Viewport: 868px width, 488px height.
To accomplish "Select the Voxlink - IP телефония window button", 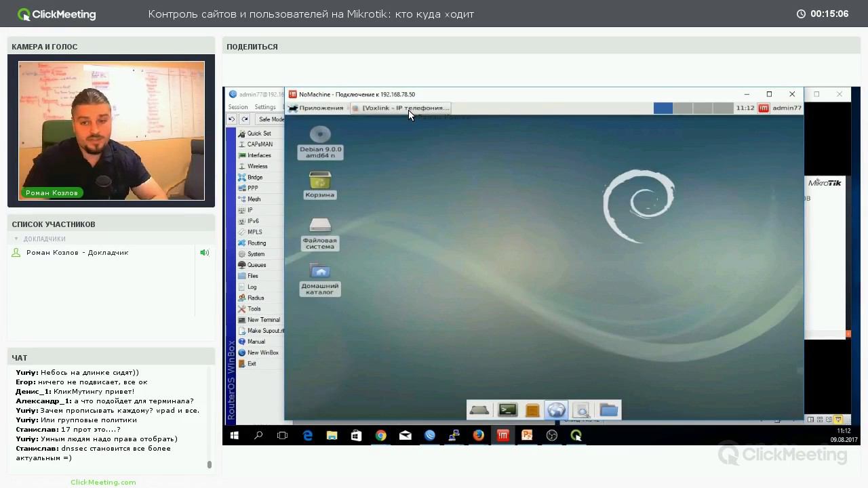I will (x=401, y=108).
